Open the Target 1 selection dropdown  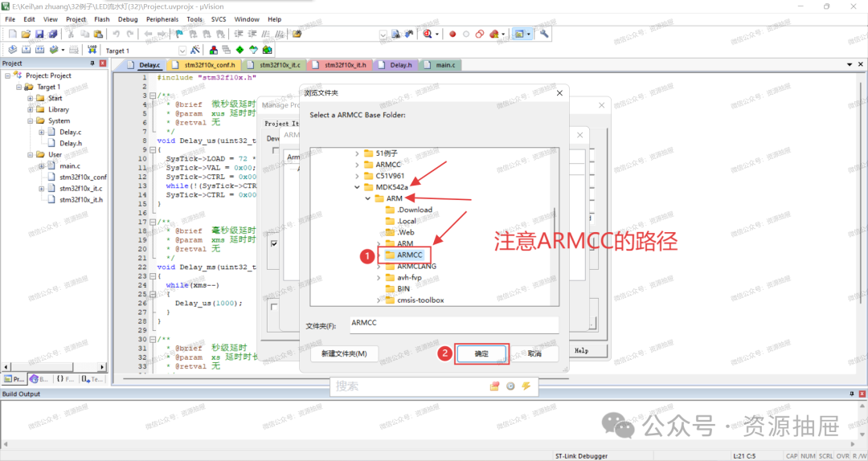[x=182, y=51]
